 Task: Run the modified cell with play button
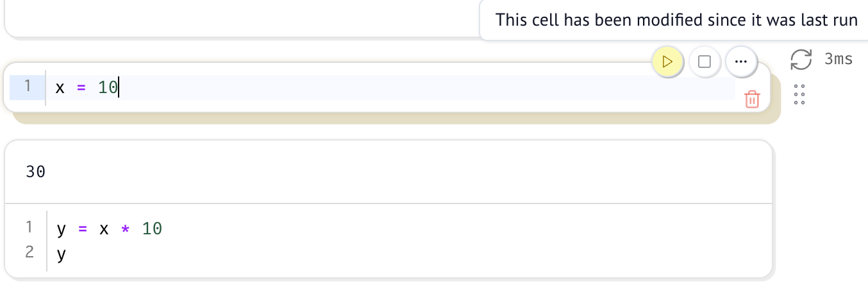667,62
